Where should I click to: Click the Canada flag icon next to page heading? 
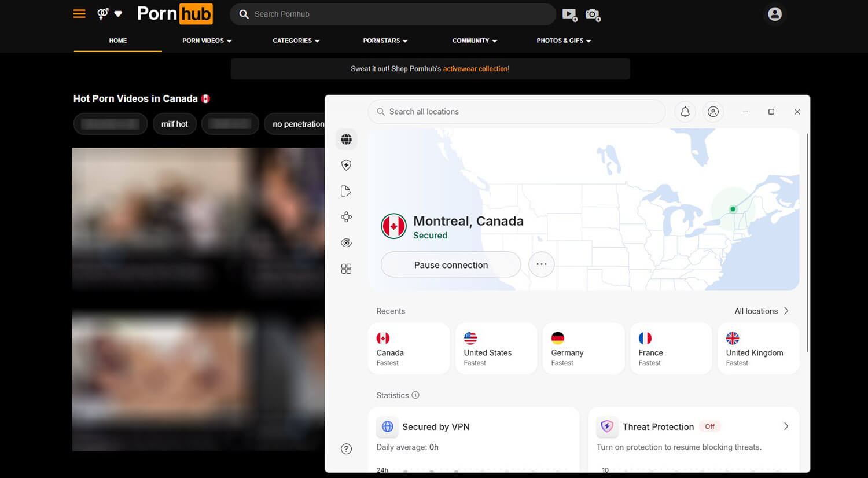coord(205,99)
